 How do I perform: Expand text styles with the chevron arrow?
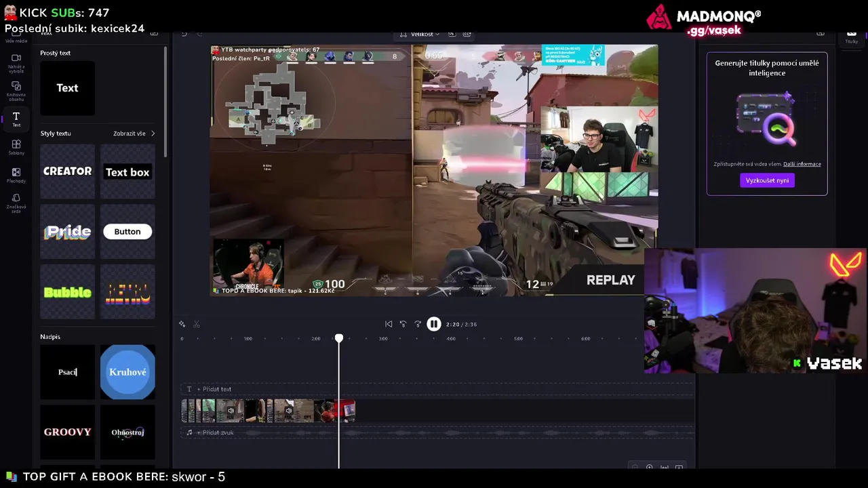(x=153, y=134)
